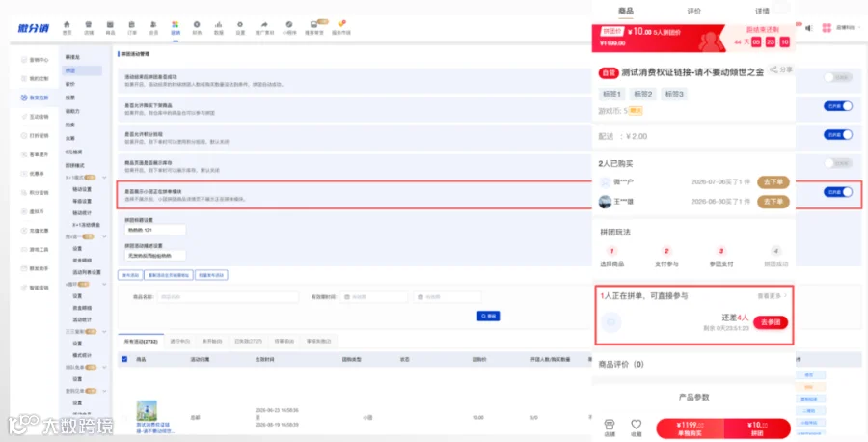Screen dimensions: 868x442
Task: Open 互动促销 in the left sidebar
Action: point(35,117)
